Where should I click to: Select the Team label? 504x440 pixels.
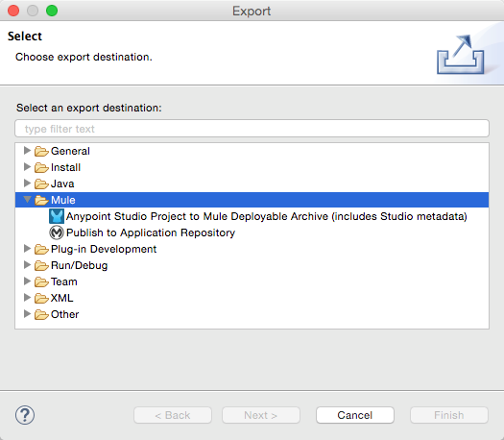point(64,281)
